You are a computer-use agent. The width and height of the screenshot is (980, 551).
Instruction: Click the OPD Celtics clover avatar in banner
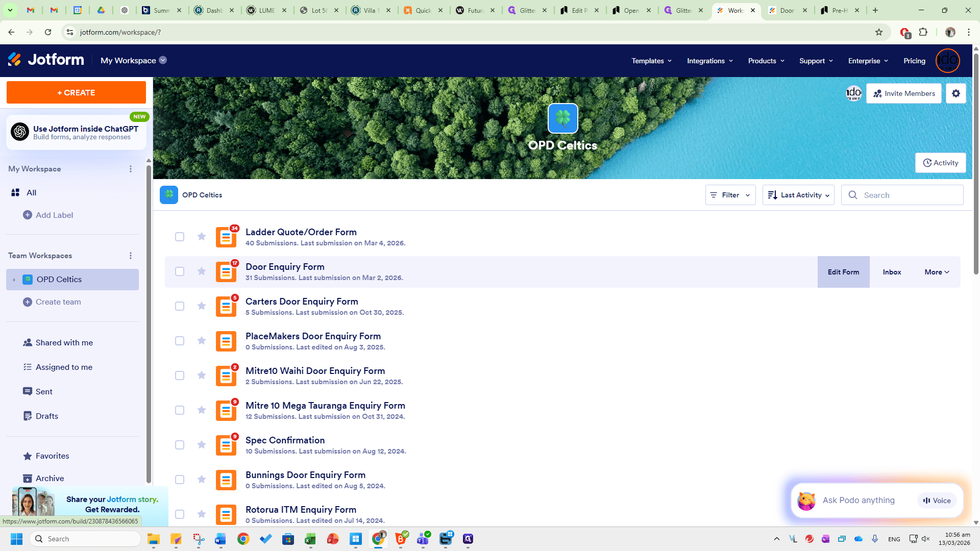[562, 118]
